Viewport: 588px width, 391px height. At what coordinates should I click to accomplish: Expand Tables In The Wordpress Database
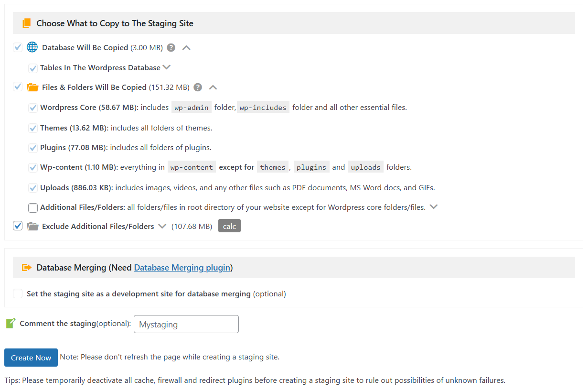[167, 67]
